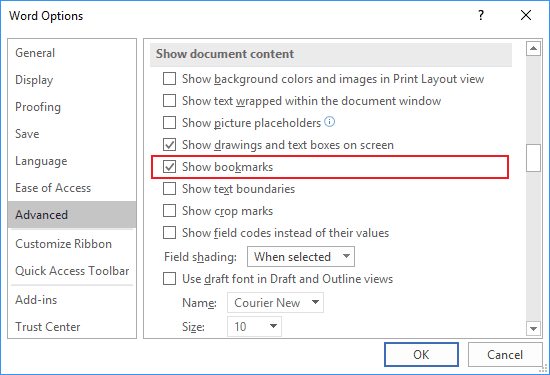Viewport: 550px width, 375px height.
Task: Switch to the Language category
Action: pos(72,161)
